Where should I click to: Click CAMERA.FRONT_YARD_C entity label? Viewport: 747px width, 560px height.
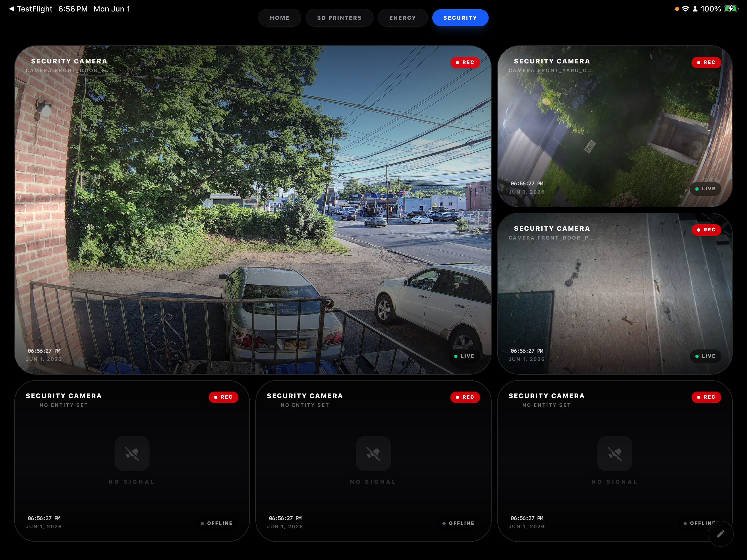550,71
